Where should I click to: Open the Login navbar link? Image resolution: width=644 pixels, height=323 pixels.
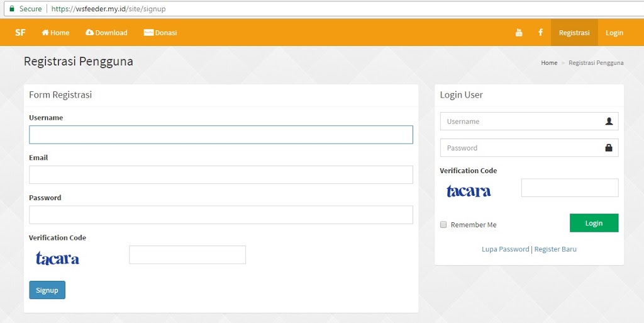pyautogui.click(x=614, y=33)
